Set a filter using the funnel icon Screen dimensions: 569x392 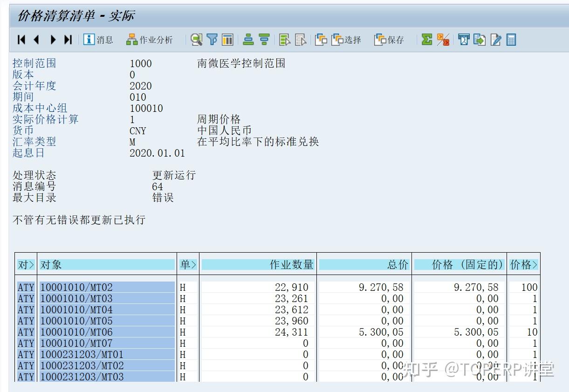pyautogui.click(x=212, y=40)
